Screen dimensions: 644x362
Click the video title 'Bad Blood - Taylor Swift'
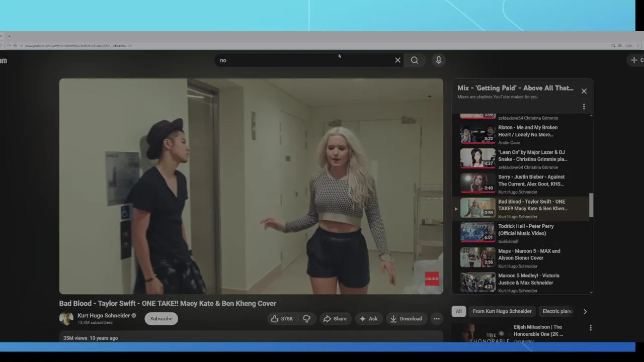click(168, 304)
